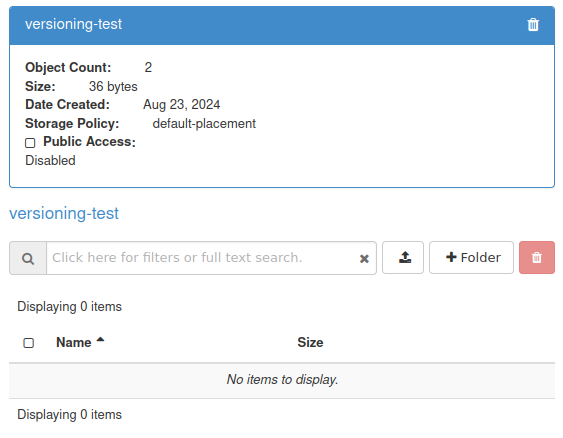Delete container via header trash icon
The image size is (563, 438).
tap(533, 25)
